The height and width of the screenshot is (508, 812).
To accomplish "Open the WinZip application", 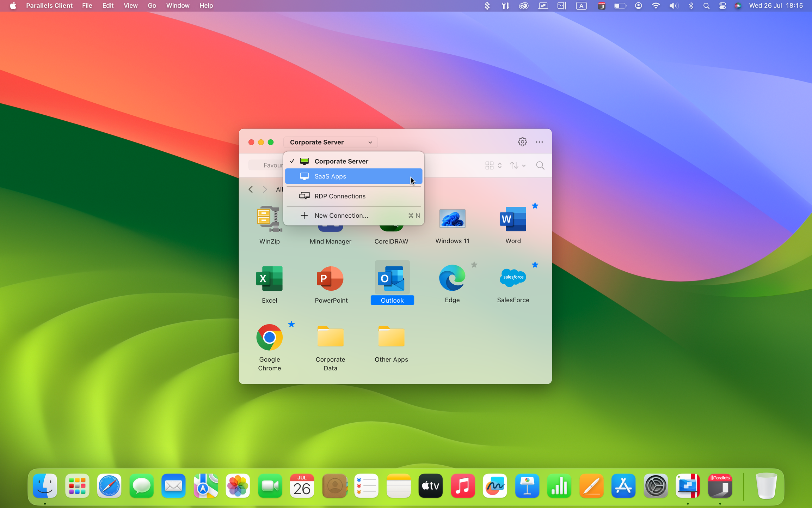I will (269, 219).
